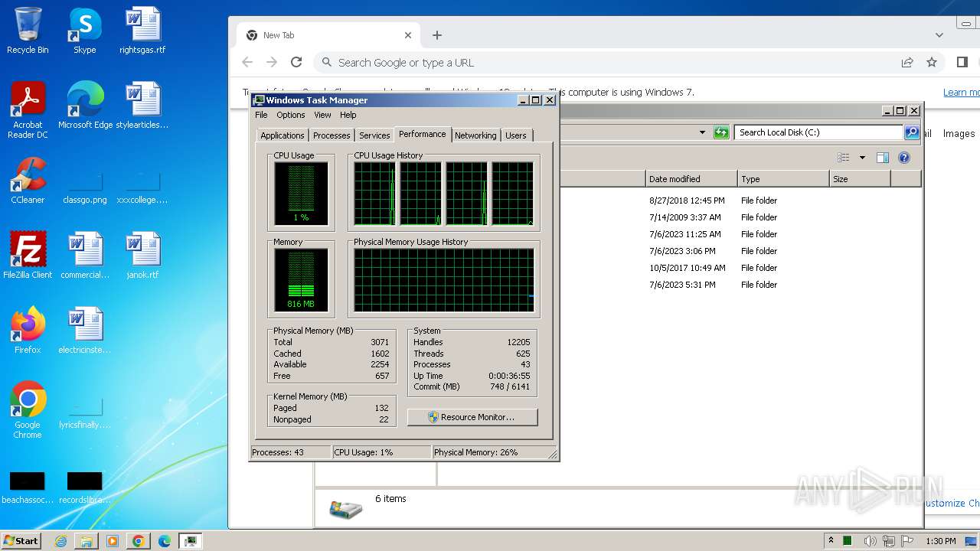The image size is (980, 551).
Task: Close the New Tab tab
Action: [408, 35]
